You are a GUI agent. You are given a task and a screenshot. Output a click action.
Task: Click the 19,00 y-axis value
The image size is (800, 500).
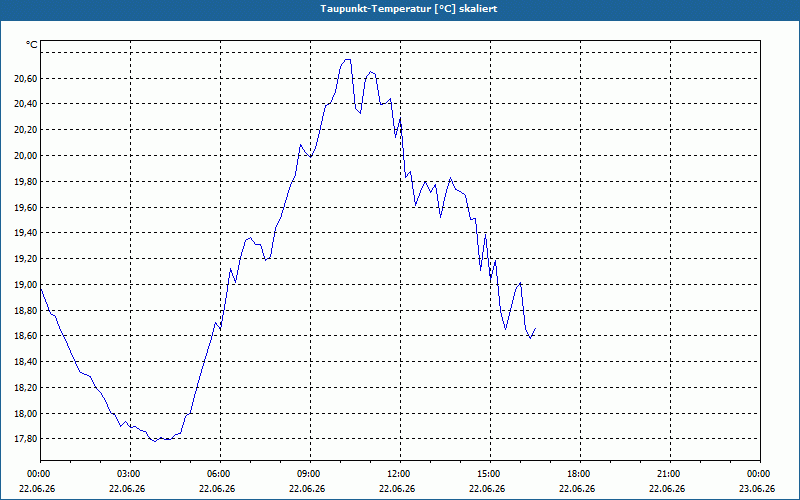pos(25,284)
